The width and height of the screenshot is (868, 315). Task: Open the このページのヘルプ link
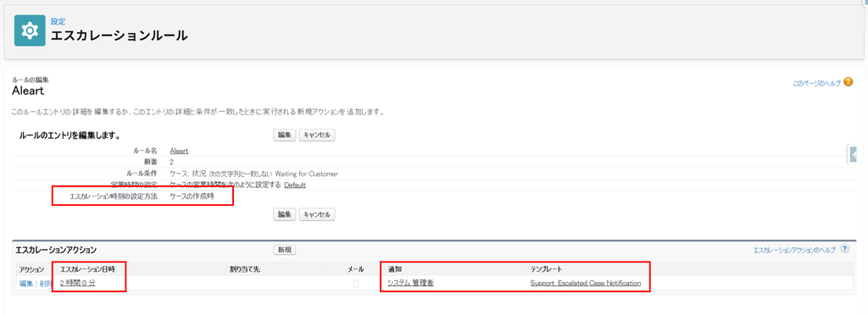816,84
